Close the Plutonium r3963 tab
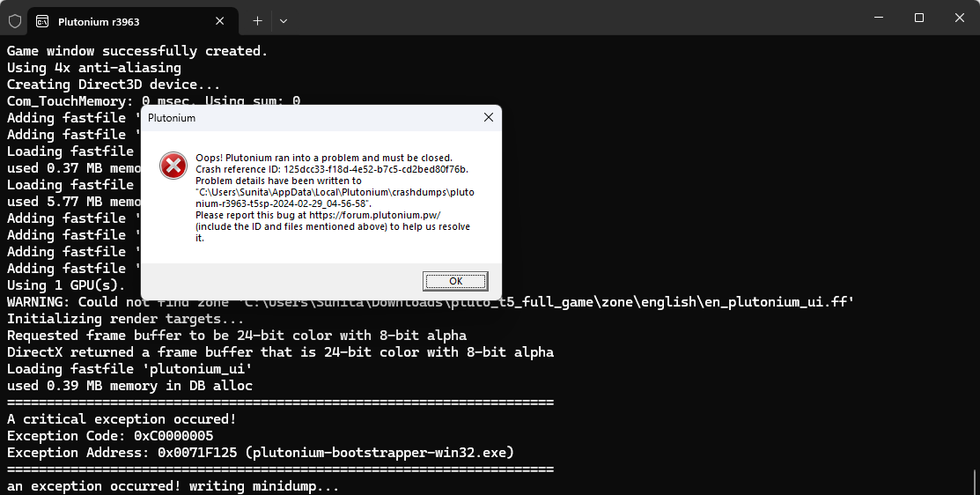980x495 pixels. pyautogui.click(x=220, y=21)
